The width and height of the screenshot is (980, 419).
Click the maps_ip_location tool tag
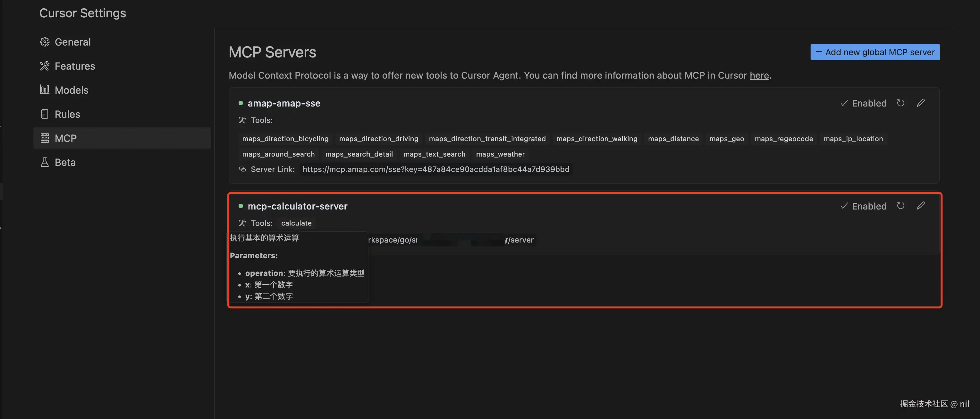[x=853, y=139]
